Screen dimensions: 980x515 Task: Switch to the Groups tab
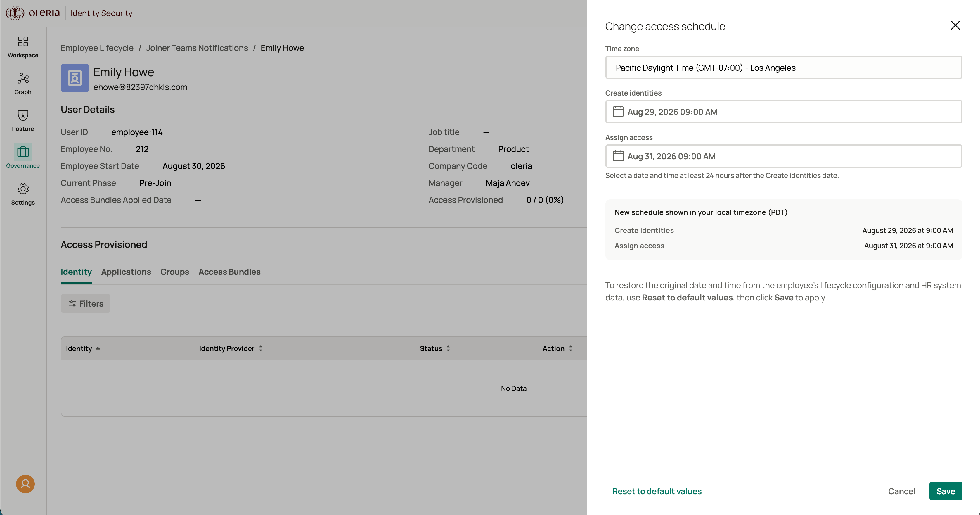pos(175,272)
